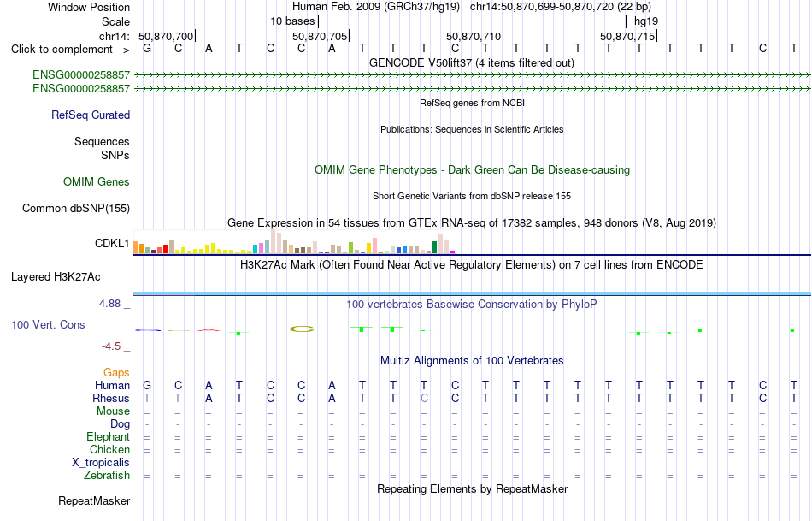Click the -4.5 PhyloP lower limit value
Image resolution: width=812 pixels, height=521 pixels.
(x=111, y=346)
